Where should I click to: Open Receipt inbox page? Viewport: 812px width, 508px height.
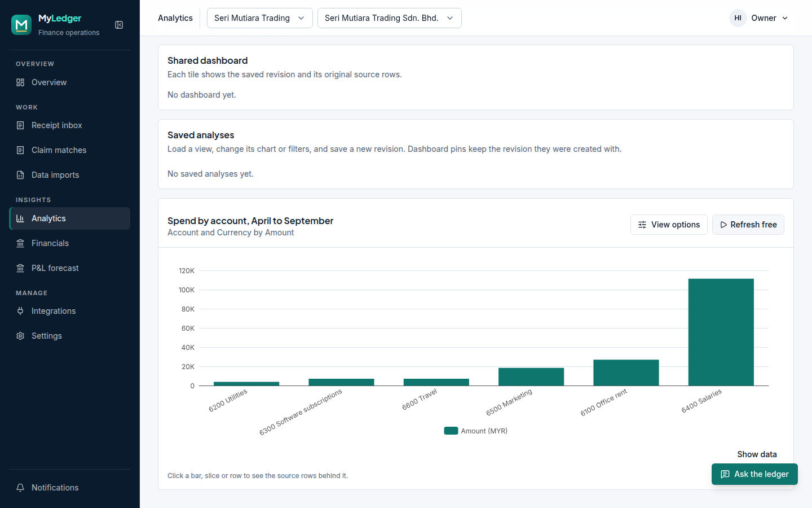pos(70,125)
